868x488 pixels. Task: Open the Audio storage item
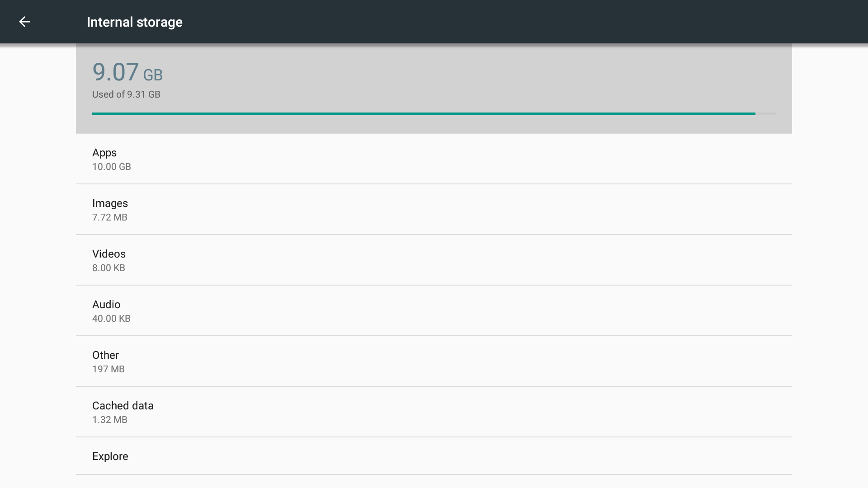434,311
